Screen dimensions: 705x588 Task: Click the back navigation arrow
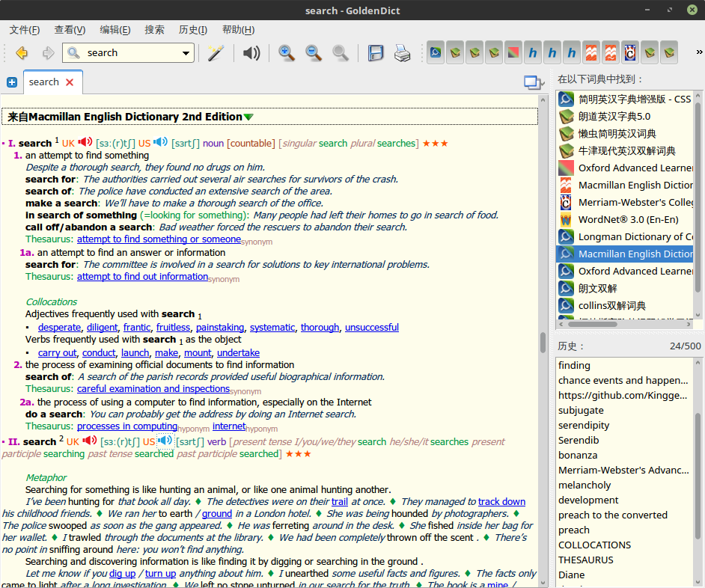pos(21,52)
